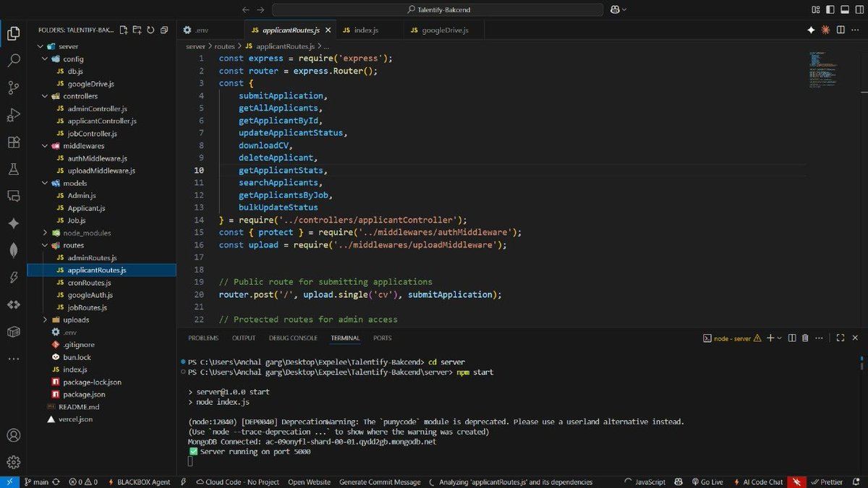Open the Testing flask icon view
This screenshot has width=868, height=488.
(13, 169)
